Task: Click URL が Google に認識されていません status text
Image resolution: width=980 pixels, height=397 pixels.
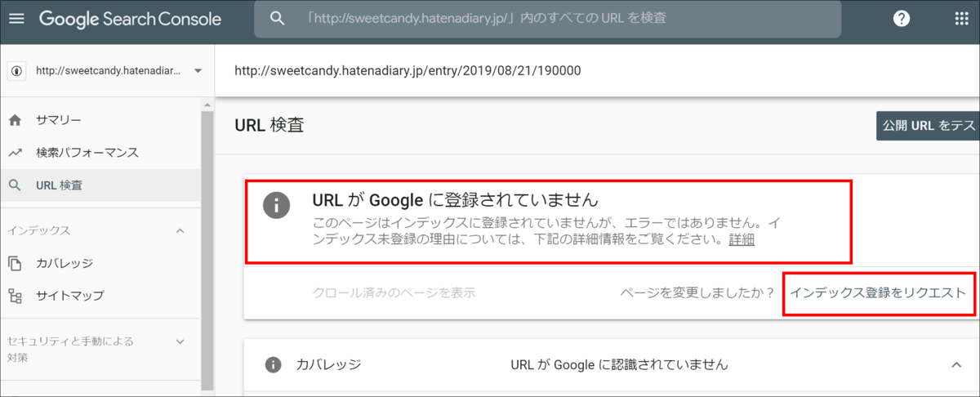Action: pos(619,364)
